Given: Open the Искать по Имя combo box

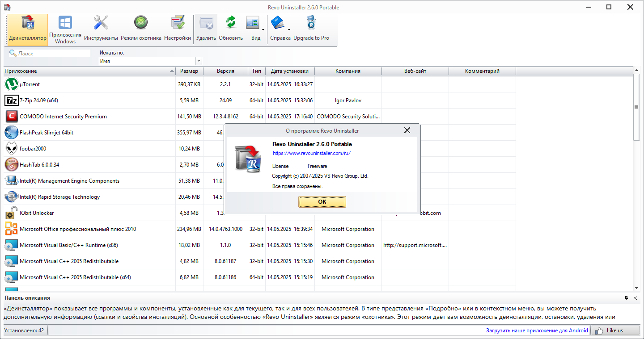Looking at the screenshot, I should tap(150, 61).
